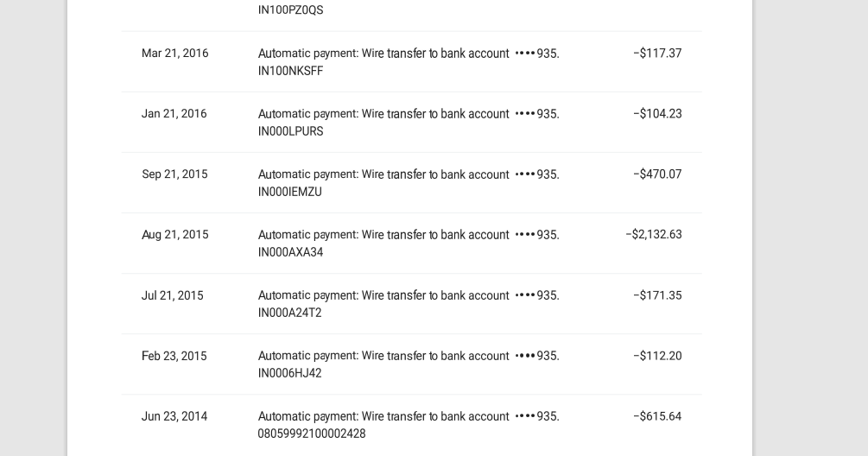Select the −$171.35 amount
Screen dimensions: 868x456
click(657, 295)
